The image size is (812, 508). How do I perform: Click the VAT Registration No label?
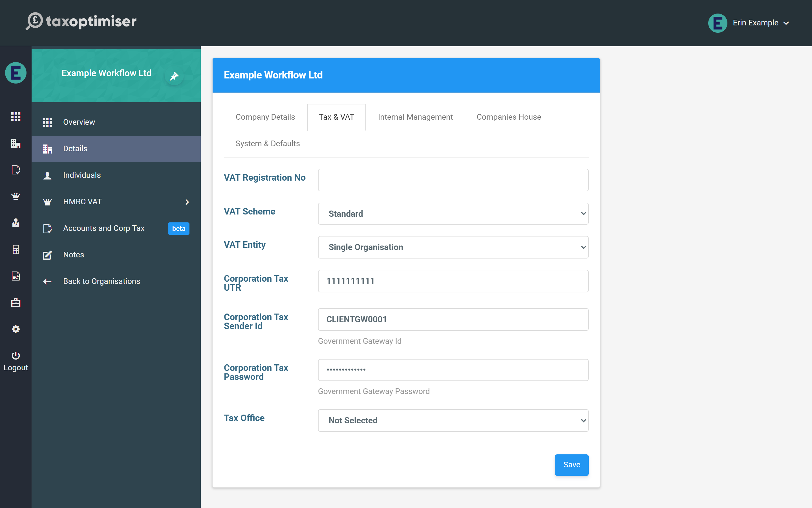(x=264, y=178)
